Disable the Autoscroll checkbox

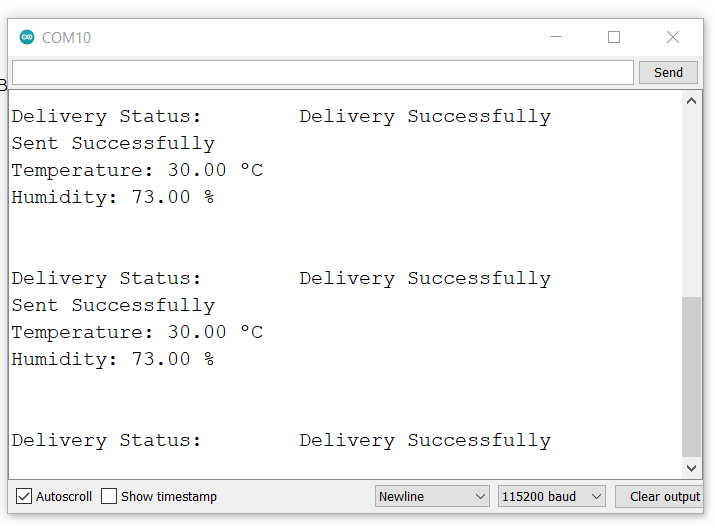click(24, 496)
